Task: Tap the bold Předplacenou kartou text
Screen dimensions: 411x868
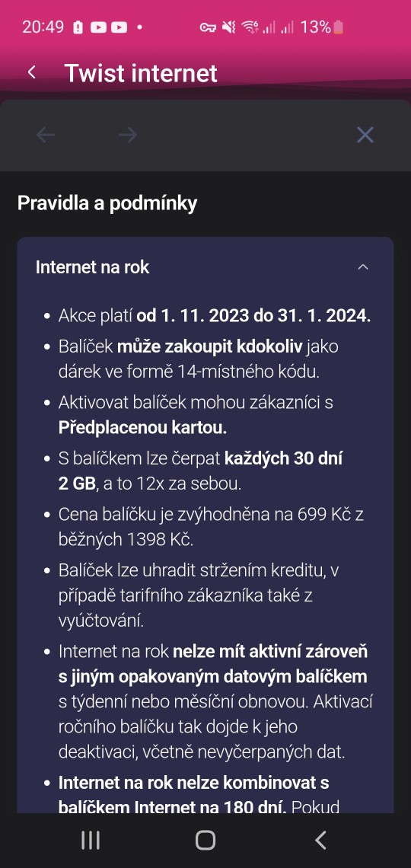Action: click(x=143, y=428)
